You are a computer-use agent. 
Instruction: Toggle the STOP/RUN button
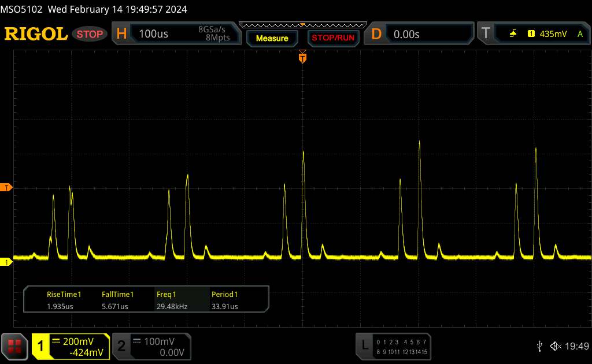(x=333, y=38)
